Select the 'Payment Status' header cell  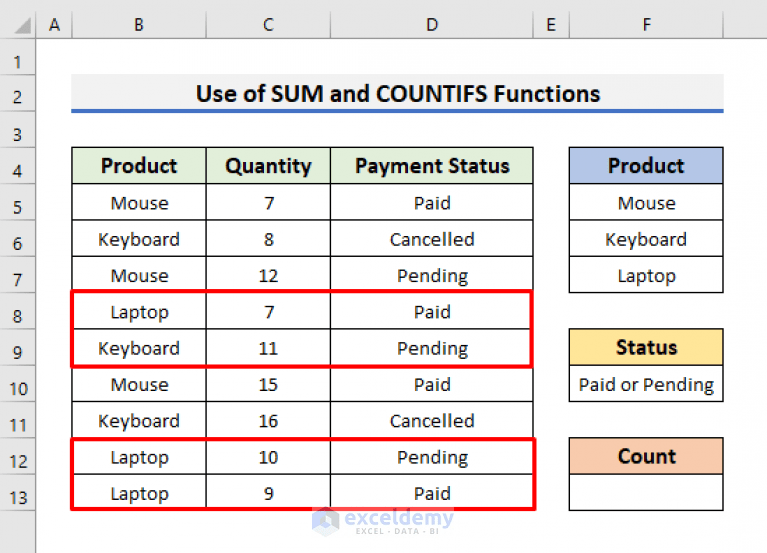click(x=431, y=166)
